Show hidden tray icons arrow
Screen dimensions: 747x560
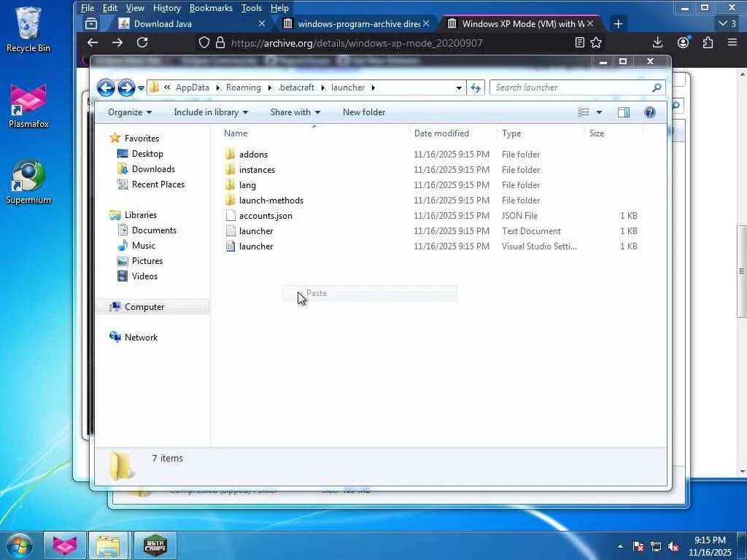click(x=620, y=547)
